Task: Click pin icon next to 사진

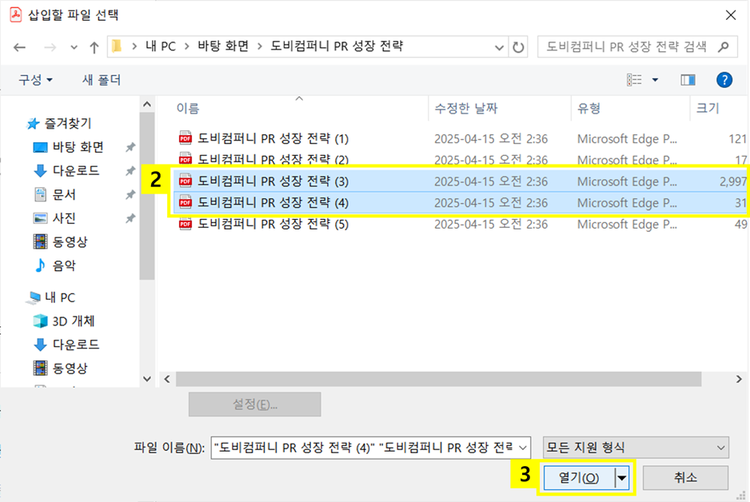Action: (130, 218)
